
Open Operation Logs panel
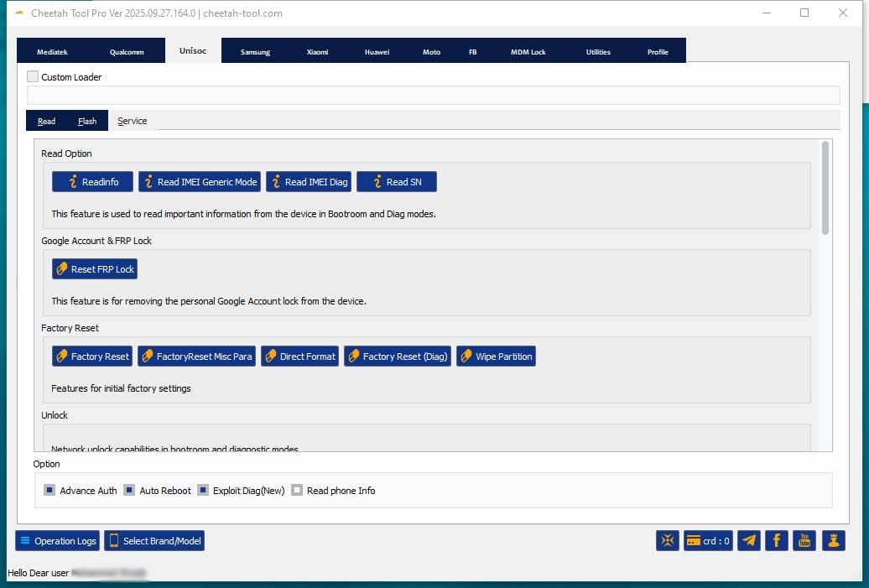[x=57, y=541]
